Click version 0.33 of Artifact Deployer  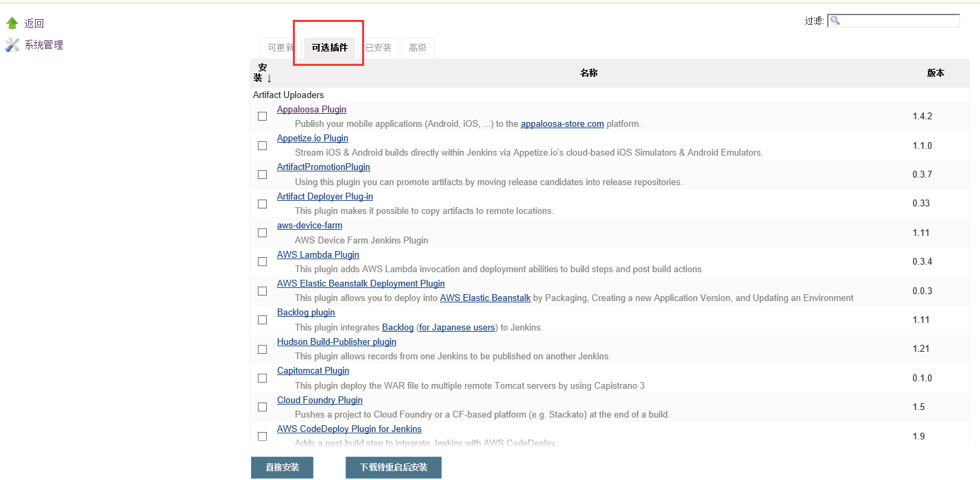921,204
